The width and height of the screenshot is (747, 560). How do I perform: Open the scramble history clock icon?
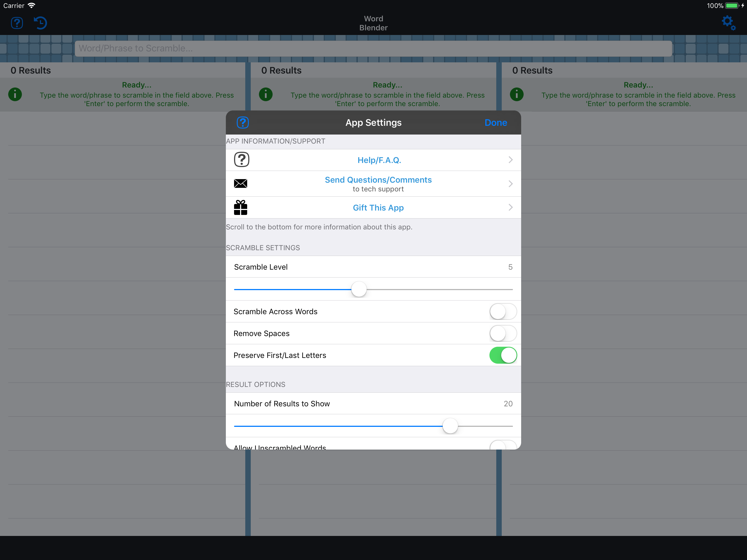tap(40, 23)
